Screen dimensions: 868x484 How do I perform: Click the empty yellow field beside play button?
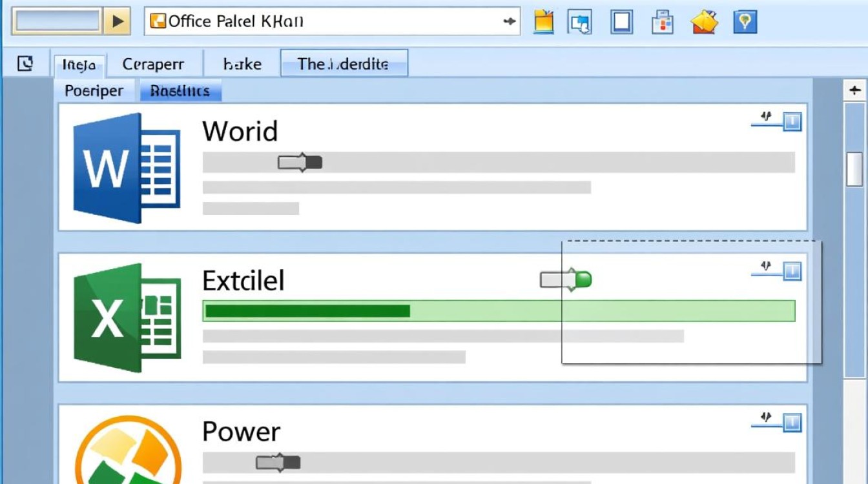coord(57,21)
